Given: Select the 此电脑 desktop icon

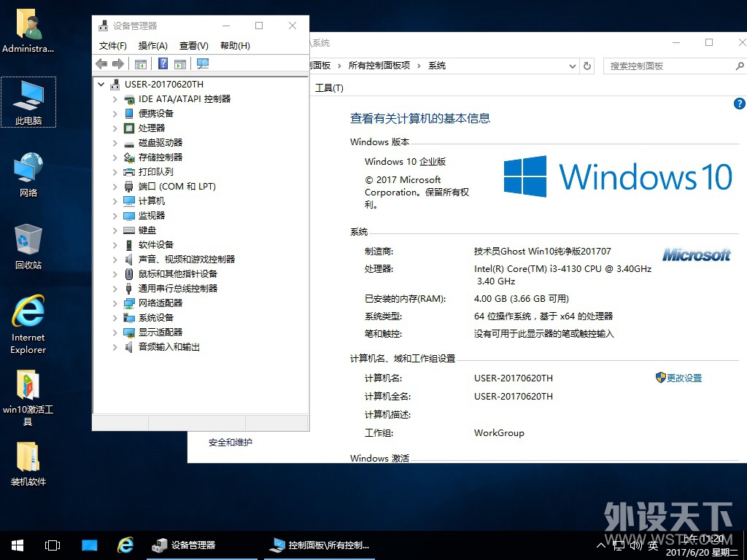Looking at the screenshot, I should 28,102.
